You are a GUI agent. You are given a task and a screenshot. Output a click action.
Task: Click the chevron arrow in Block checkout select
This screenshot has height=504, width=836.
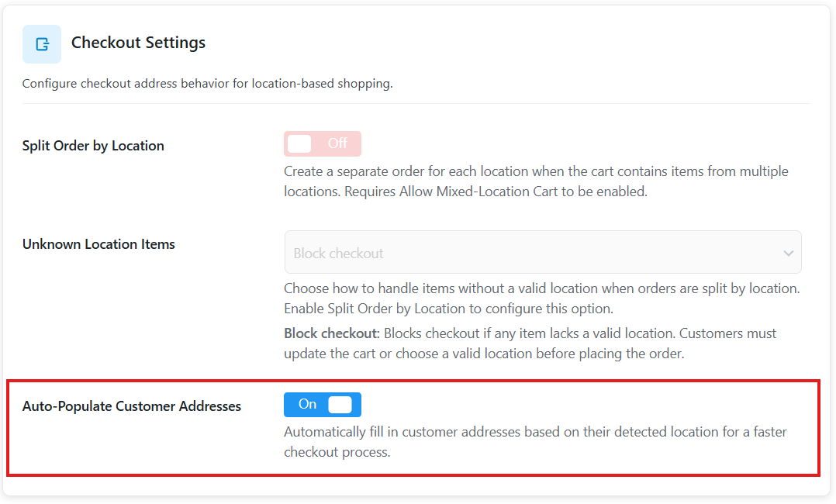[788, 254]
